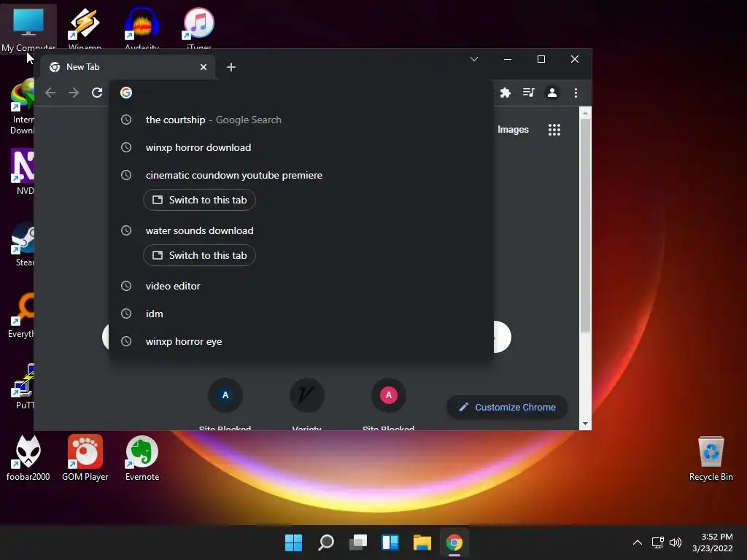747x560 pixels.
Task: Reload the page in Chrome
Action: coord(97,93)
